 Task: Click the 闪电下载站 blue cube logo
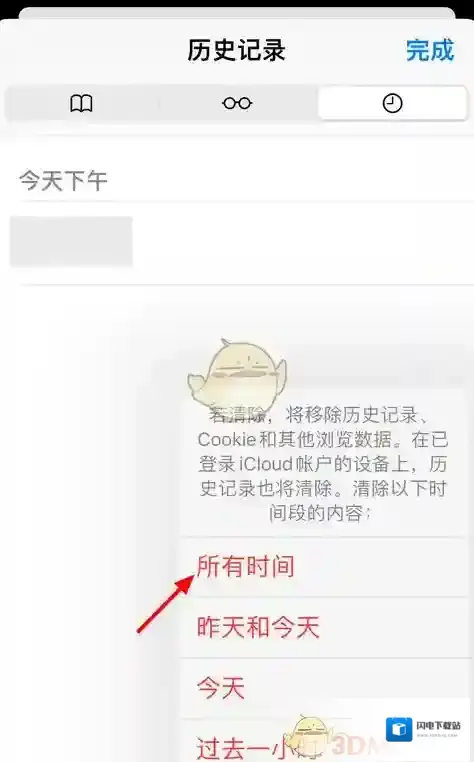(399, 729)
